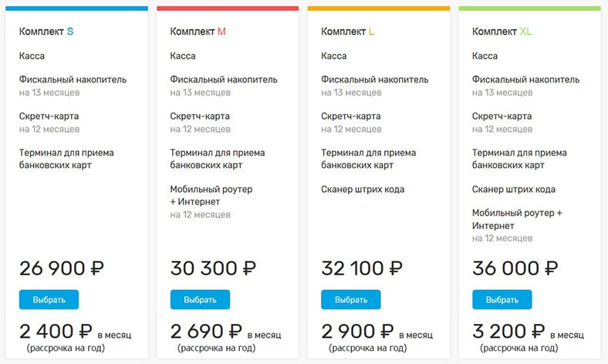Click the Комплект S card title

click(x=46, y=32)
